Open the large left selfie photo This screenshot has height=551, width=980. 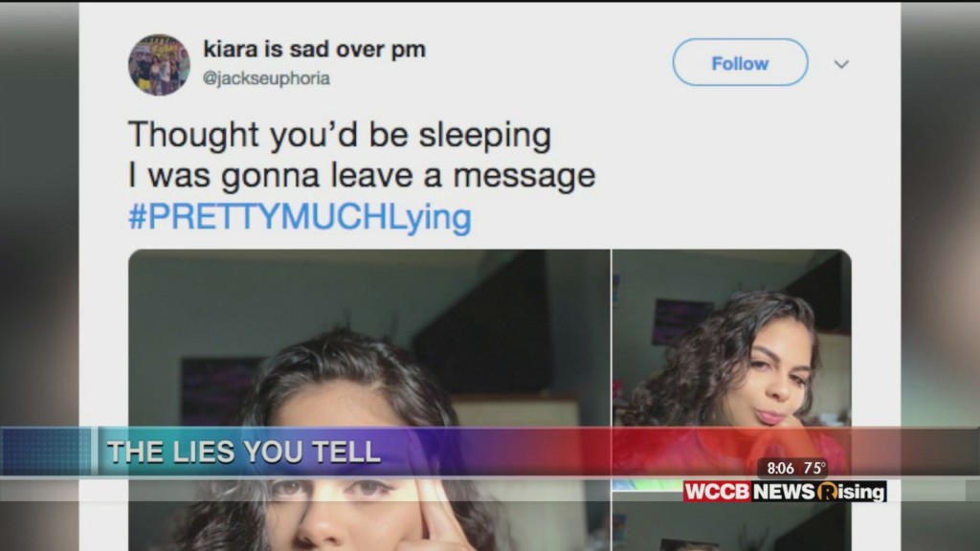368,400
